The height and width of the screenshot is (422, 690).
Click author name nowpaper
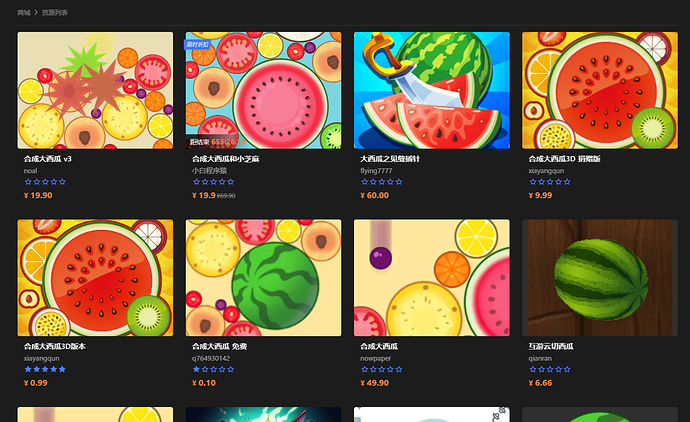(x=375, y=358)
